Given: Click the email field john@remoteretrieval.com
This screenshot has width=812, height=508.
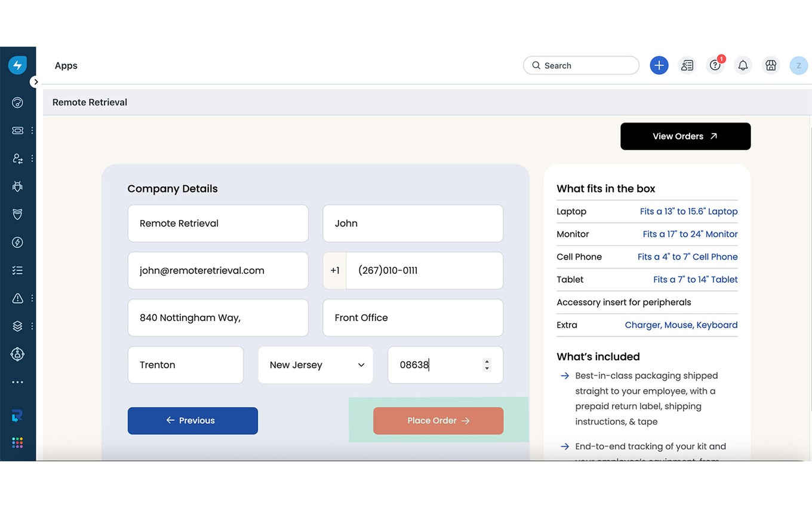Looking at the screenshot, I should pyautogui.click(x=218, y=271).
